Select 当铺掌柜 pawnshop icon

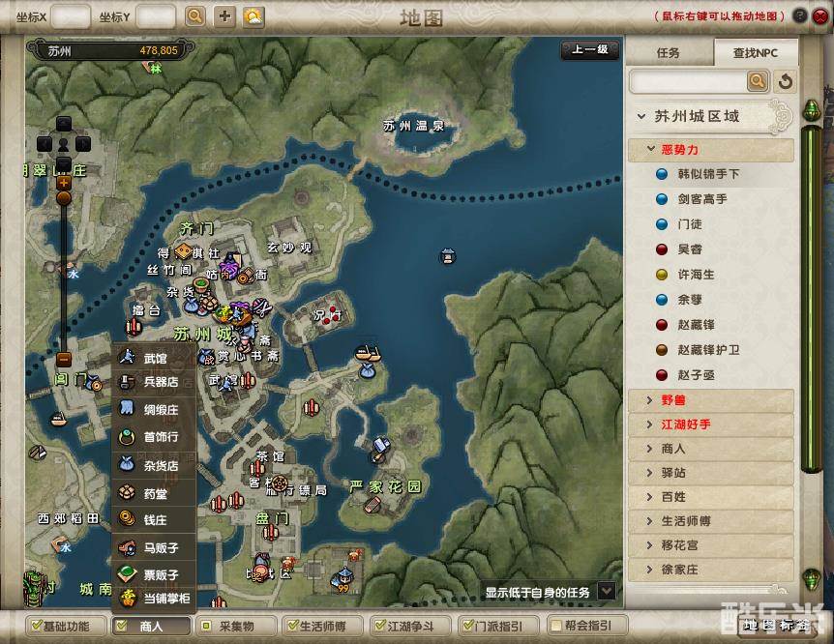tap(128, 599)
